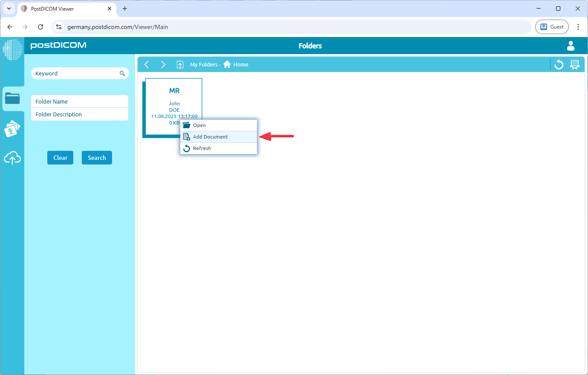Open the Folders sidebar icon
588x375 pixels.
[12, 98]
